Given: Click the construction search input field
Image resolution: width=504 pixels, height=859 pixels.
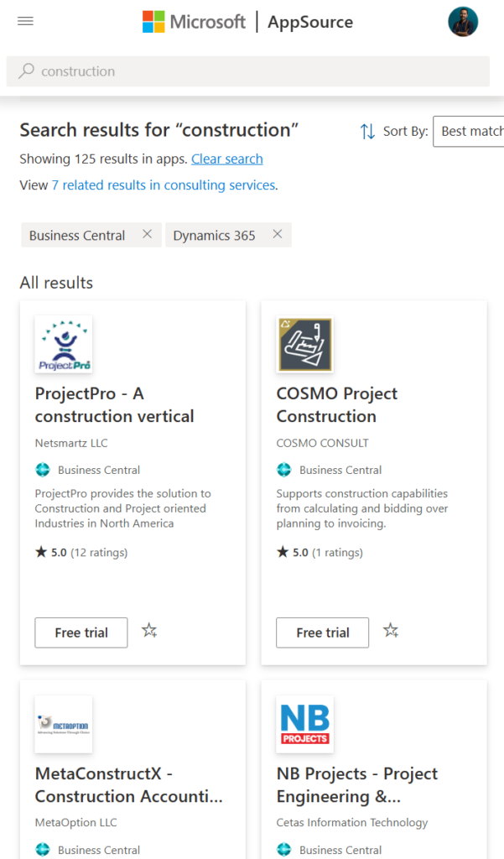Looking at the screenshot, I should (x=252, y=71).
